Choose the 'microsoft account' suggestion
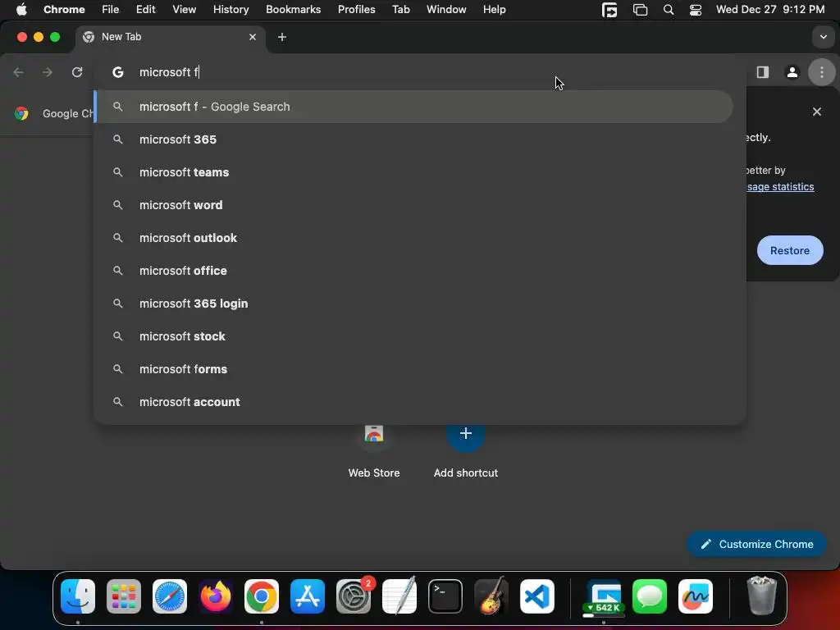Image resolution: width=840 pixels, height=630 pixels. pyautogui.click(x=413, y=402)
